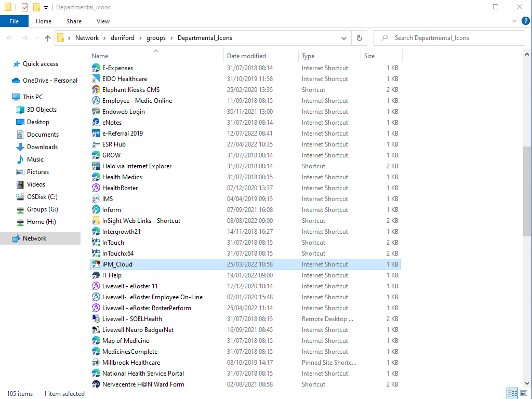Click the InTouch application icon

[96, 243]
